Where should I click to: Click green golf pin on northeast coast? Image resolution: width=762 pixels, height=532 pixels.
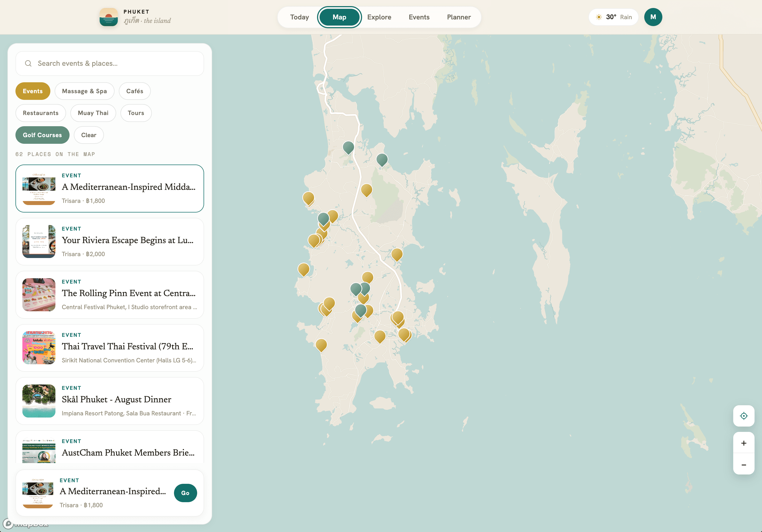382,159
